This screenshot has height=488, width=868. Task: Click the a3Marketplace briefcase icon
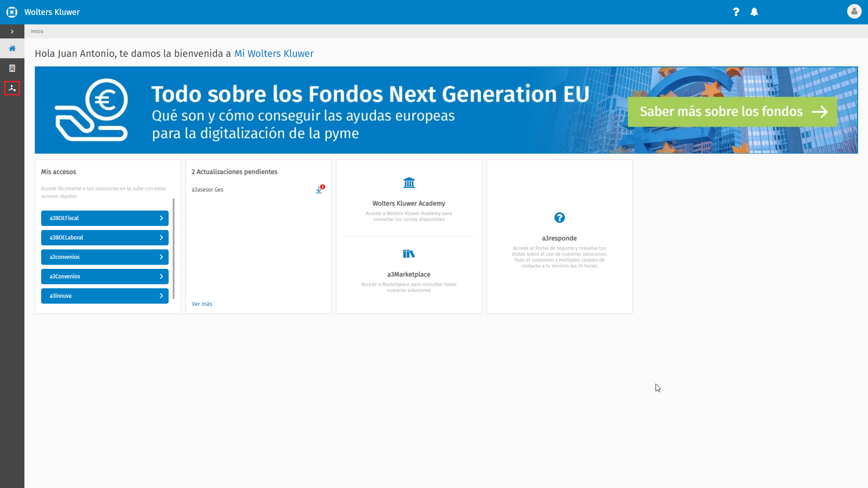409,253
